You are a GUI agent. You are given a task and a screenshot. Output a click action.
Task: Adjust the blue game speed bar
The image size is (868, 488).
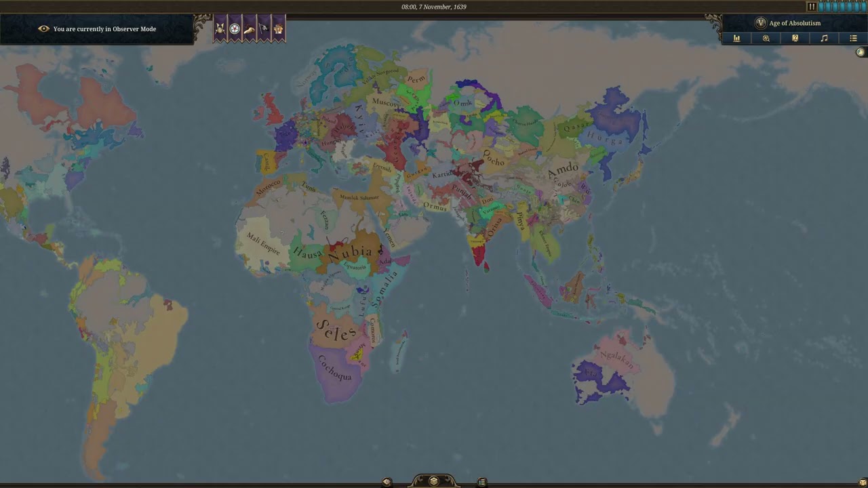tap(842, 7)
